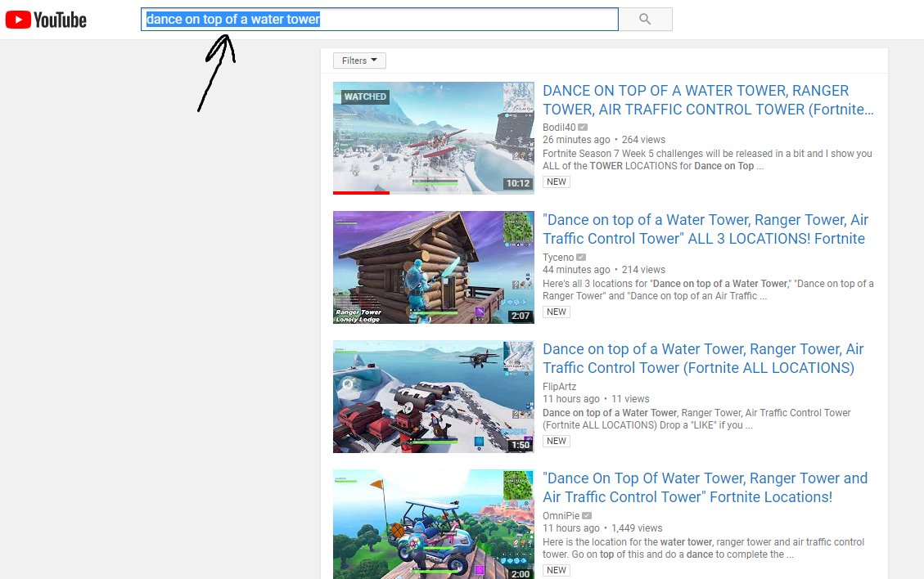Open title ending "(Fortnite ALL LOCATIONS)"

(703, 358)
